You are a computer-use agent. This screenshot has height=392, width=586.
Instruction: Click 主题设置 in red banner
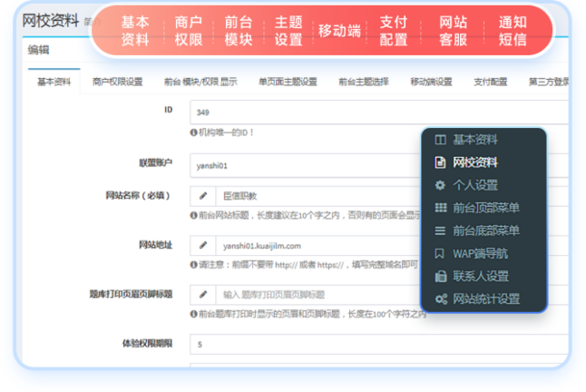click(288, 31)
